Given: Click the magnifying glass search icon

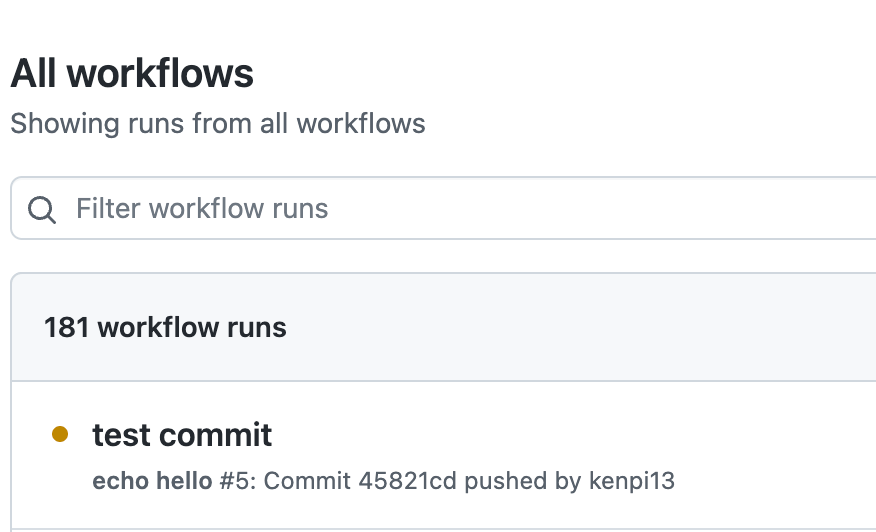Looking at the screenshot, I should coord(42,210).
